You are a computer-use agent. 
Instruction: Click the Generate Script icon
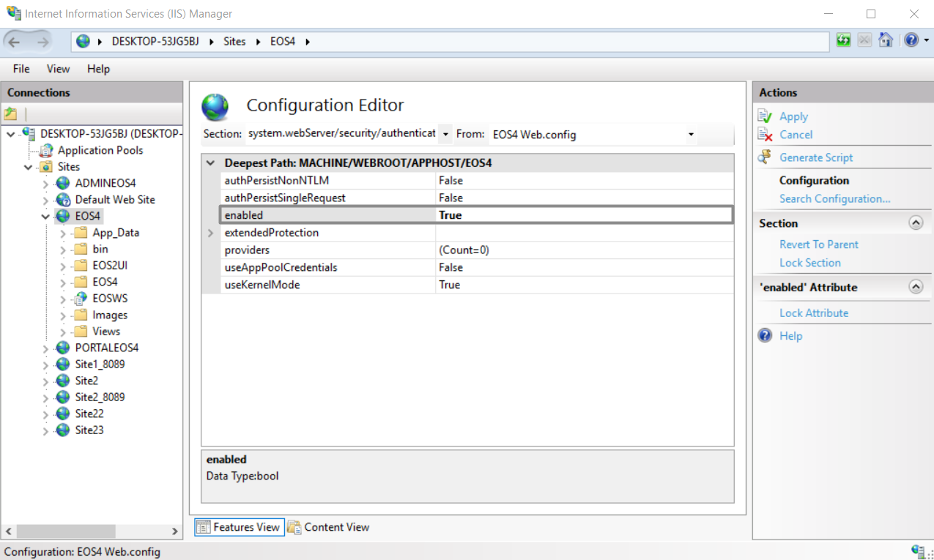(x=765, y=157)
